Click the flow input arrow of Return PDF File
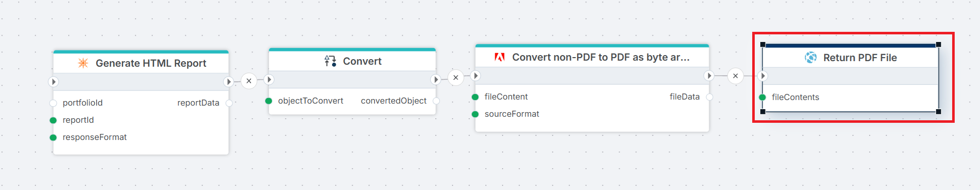 click(763, 76)
